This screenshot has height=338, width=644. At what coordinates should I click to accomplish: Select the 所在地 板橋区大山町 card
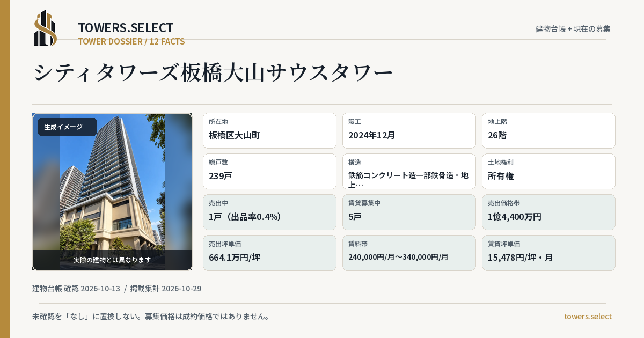[269, 130]
